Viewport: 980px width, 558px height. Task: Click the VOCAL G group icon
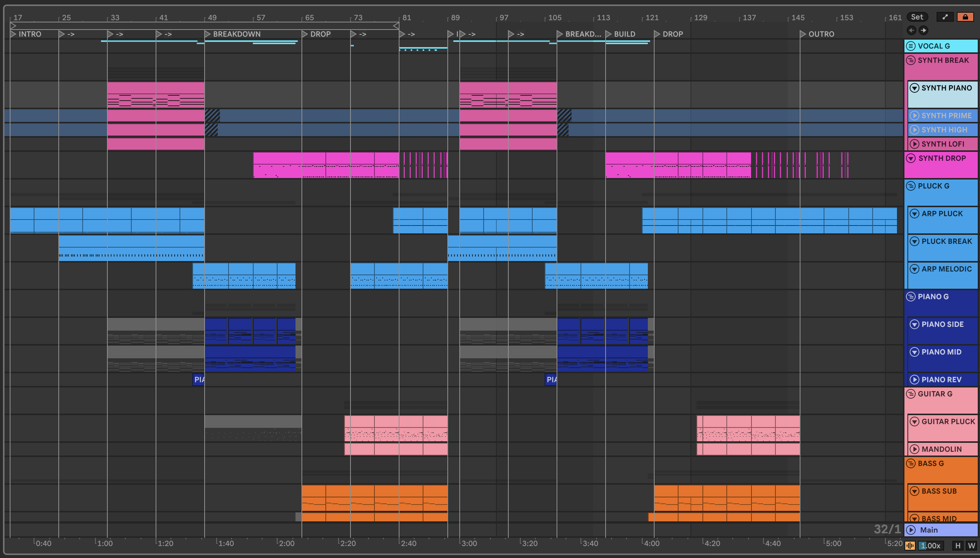pos(911,46)
